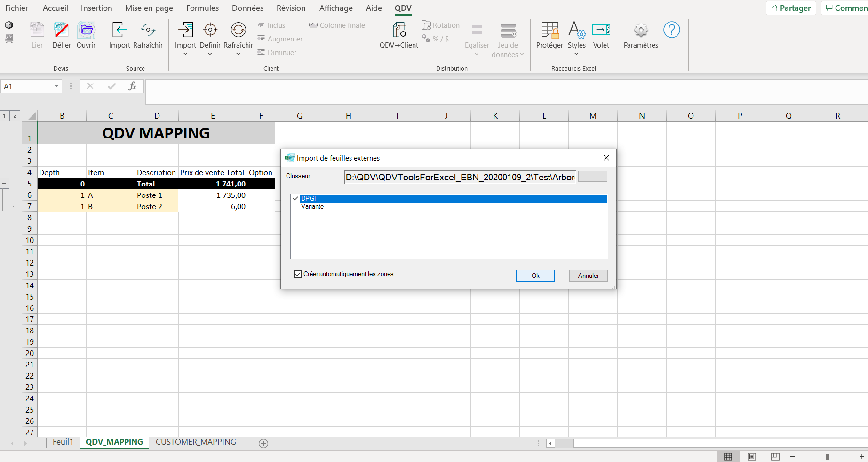The image size is (868, 462).
Task: Browse for workbook with the ... button
Action: tap(593, 177)
